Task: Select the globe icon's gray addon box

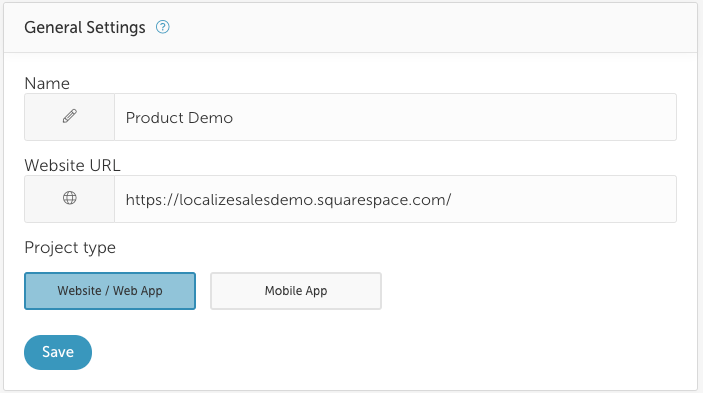Action: coord(69,199)
